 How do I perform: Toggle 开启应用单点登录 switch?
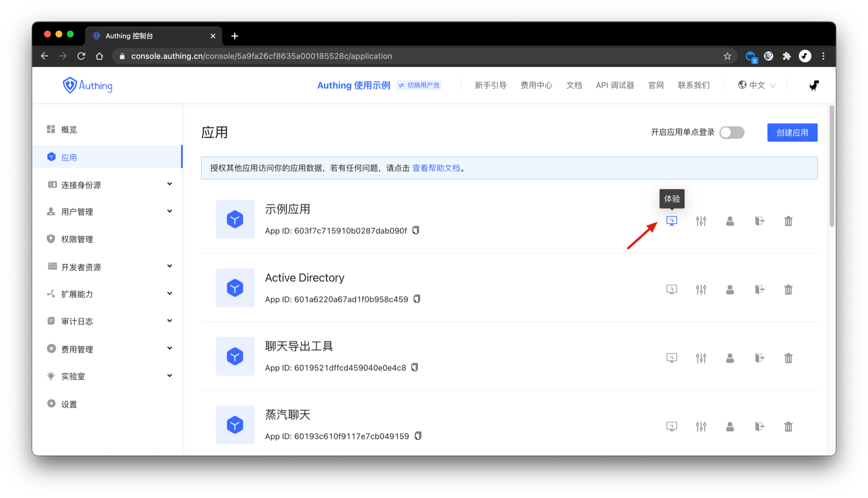click(x=731, y=133)
